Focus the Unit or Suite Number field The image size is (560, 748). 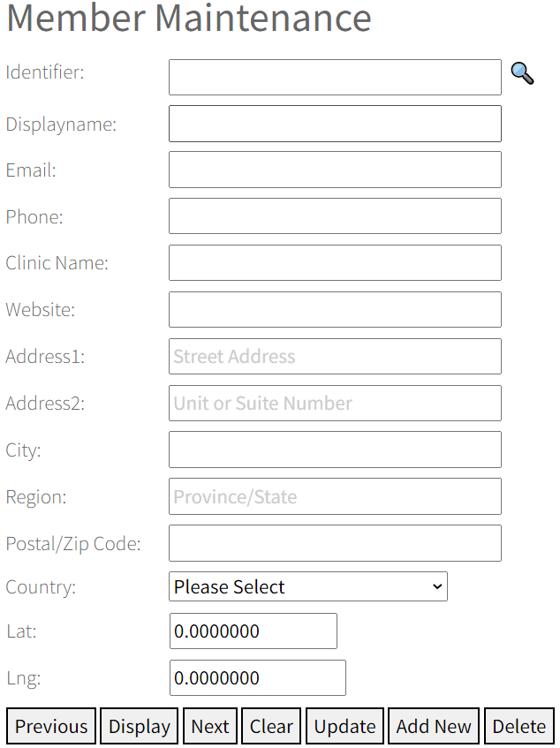tap(335, 404)
